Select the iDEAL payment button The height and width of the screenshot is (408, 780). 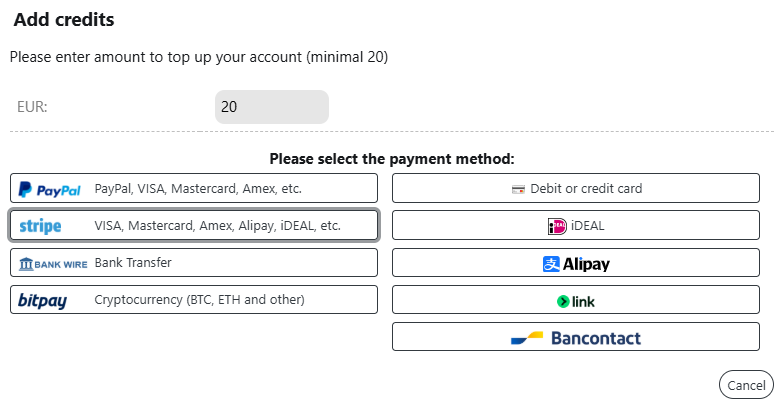pos(576,225)
